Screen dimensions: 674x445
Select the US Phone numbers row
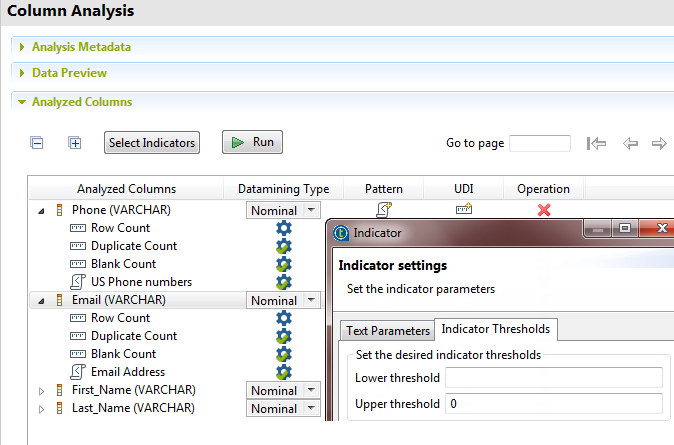[141, 282]
